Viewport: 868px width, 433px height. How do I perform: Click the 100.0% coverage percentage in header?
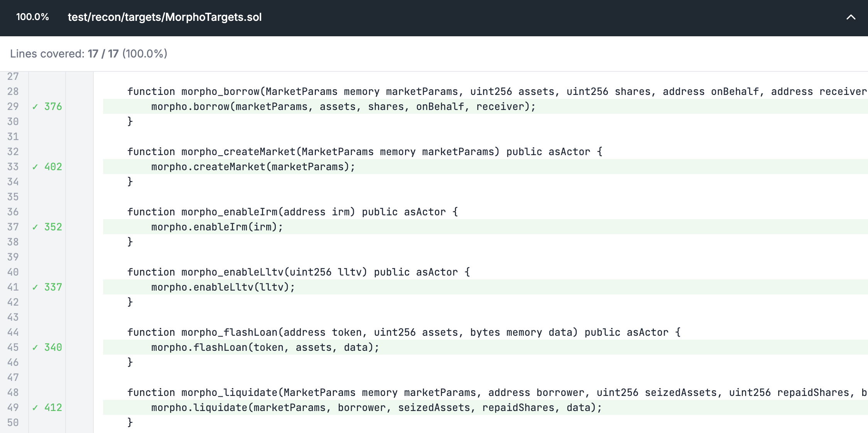(32, 17)
